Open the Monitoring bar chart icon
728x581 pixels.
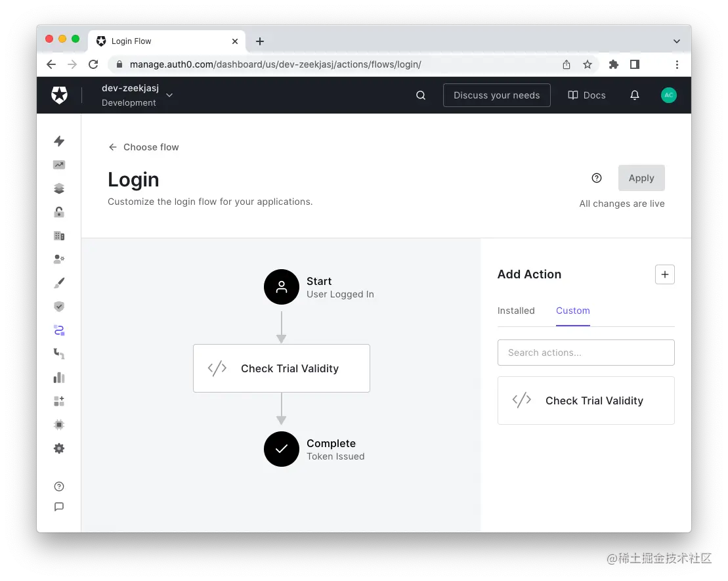(59, 377)
